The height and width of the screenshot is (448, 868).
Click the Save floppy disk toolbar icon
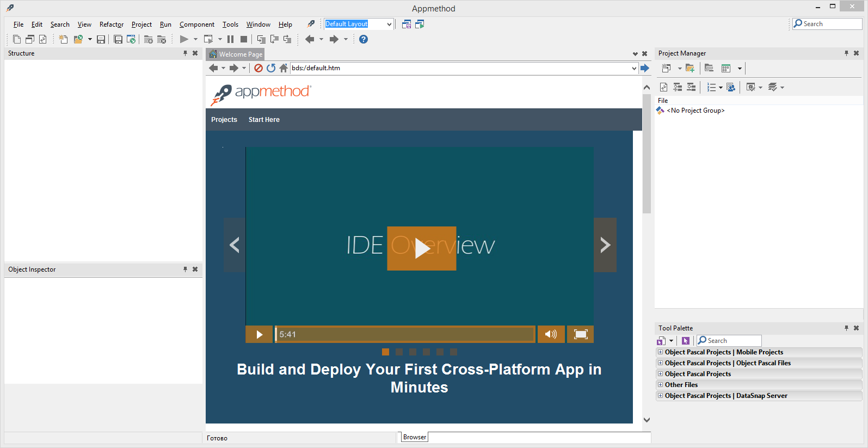click(101, 39)
